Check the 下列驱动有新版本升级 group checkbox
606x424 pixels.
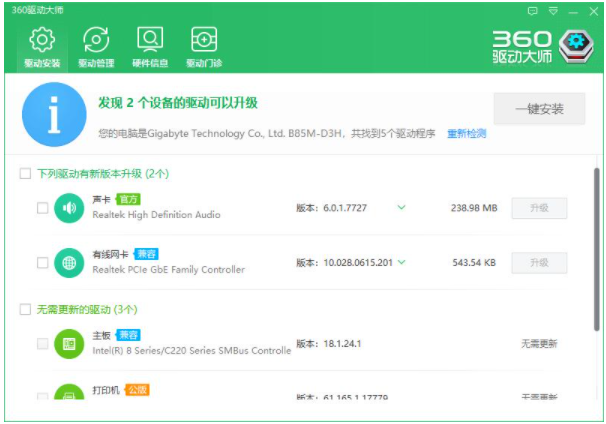(25, 174)
